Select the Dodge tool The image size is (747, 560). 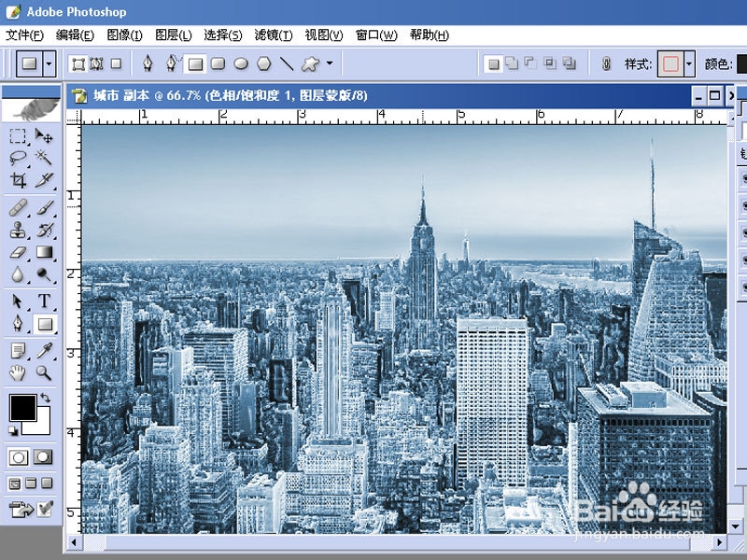(44, 274)
